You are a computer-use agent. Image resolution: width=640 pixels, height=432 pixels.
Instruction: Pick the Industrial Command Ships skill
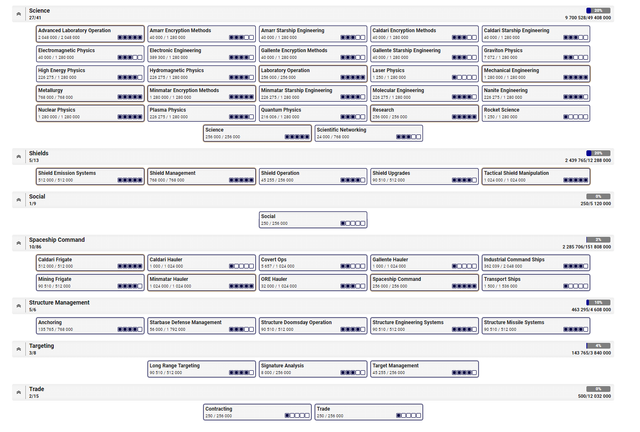[536, 263]
